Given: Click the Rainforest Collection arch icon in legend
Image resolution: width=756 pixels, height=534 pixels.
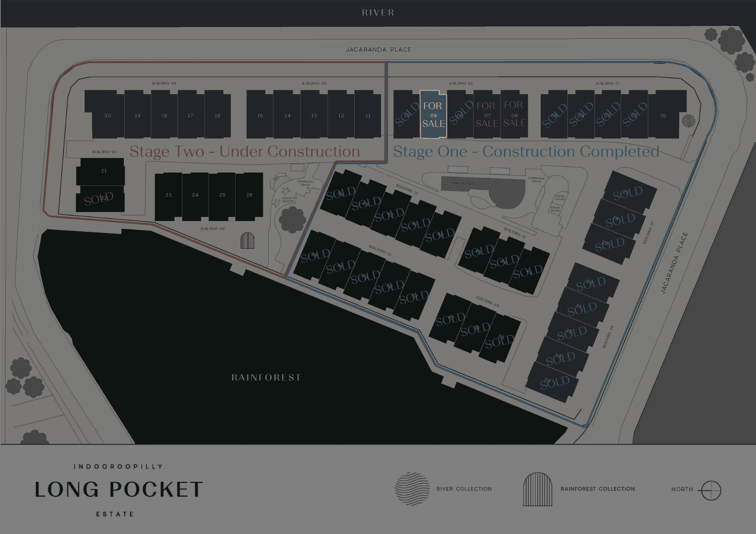Looking at the screenshot, I should (538, 489).
